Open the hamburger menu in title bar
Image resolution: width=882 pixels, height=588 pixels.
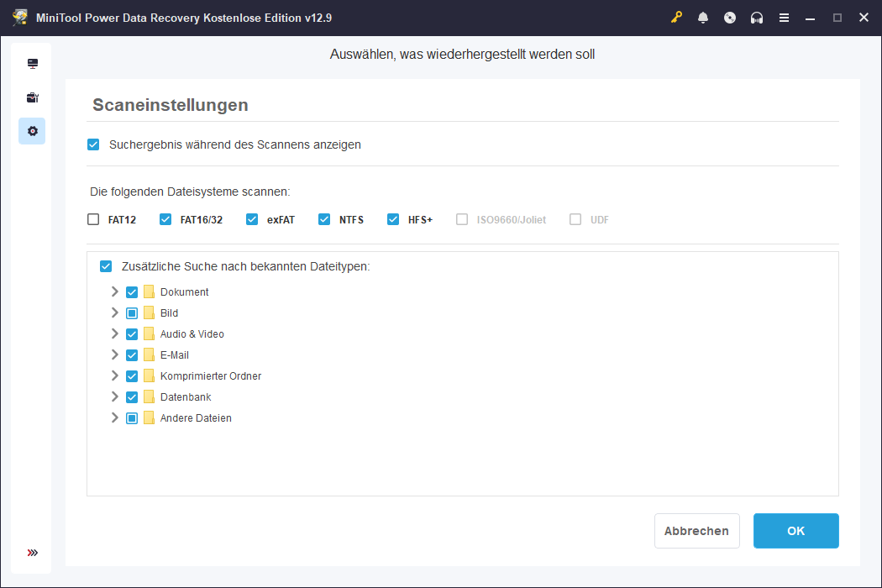[784, 18]
